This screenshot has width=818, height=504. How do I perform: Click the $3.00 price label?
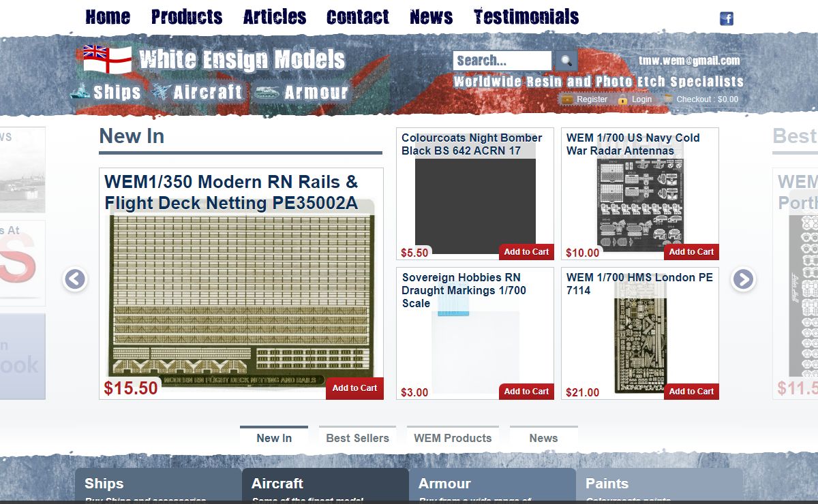coord(414,393)
